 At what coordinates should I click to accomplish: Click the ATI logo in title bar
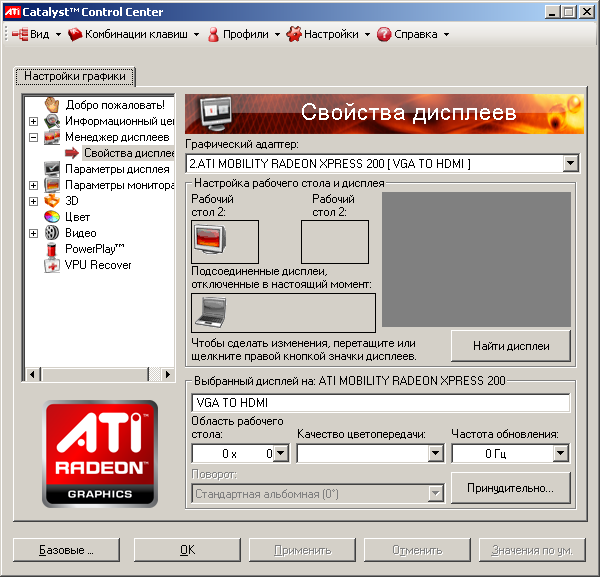tap(12, 12)
